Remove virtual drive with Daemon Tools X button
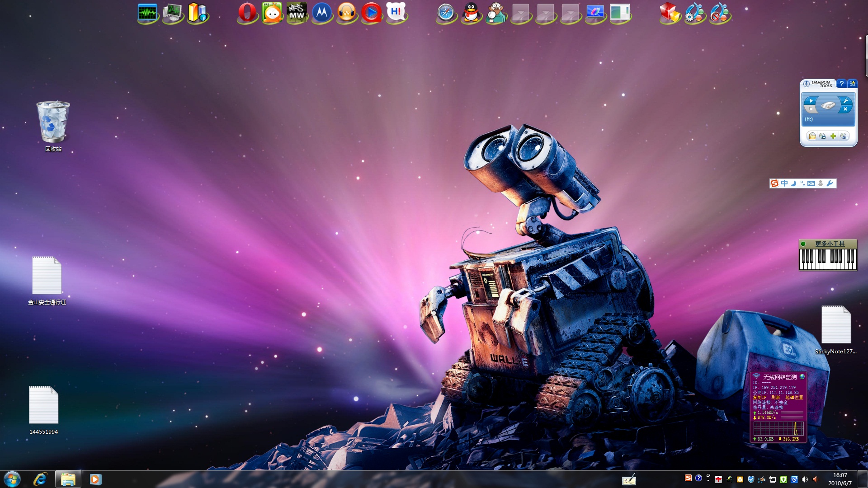Image resolution: width=868 pixels, height=488 pixels. (845, 109)
